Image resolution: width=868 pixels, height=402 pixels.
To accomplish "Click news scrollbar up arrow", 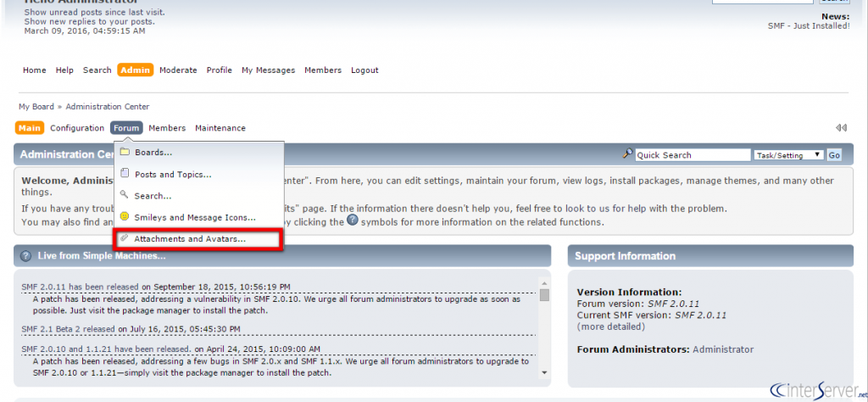I will click(x=544, y=282).
